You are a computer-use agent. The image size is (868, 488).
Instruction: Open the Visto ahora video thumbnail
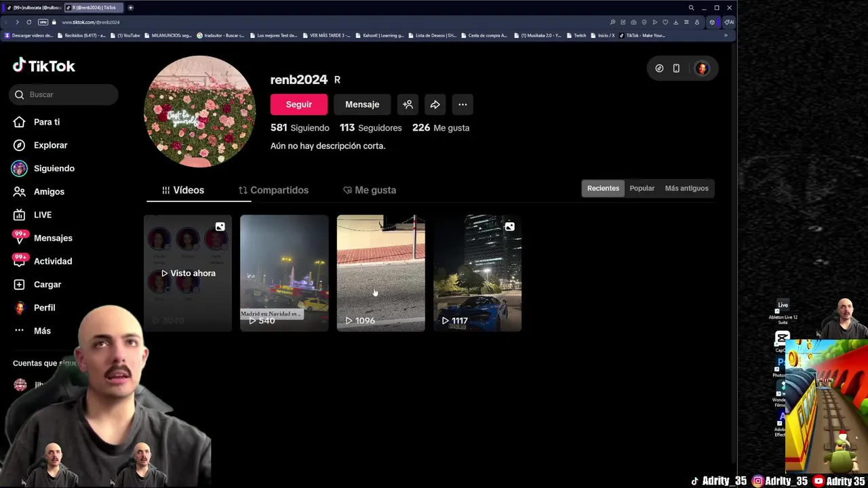tap(188, 273)
